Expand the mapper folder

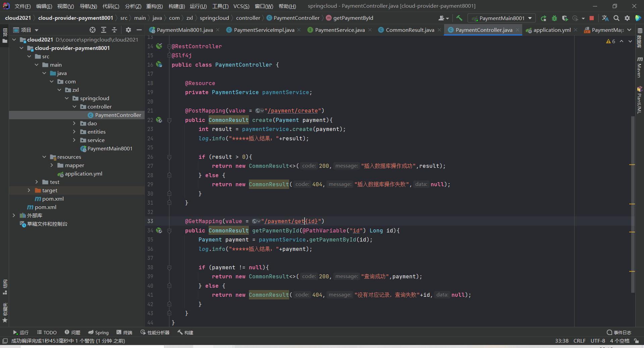[52, 165]
